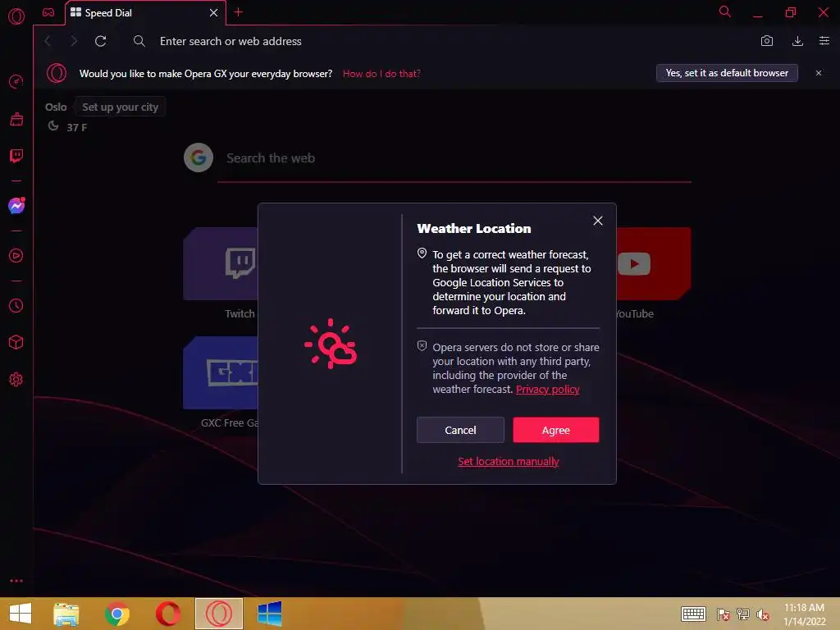Open the Opera menu logo
This screenshot has width=840, height=630.
(16, 16)
